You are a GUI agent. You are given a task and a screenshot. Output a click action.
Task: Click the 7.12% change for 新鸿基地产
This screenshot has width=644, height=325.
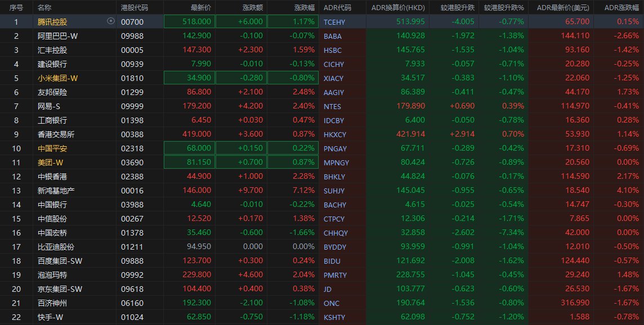point(304,191)
